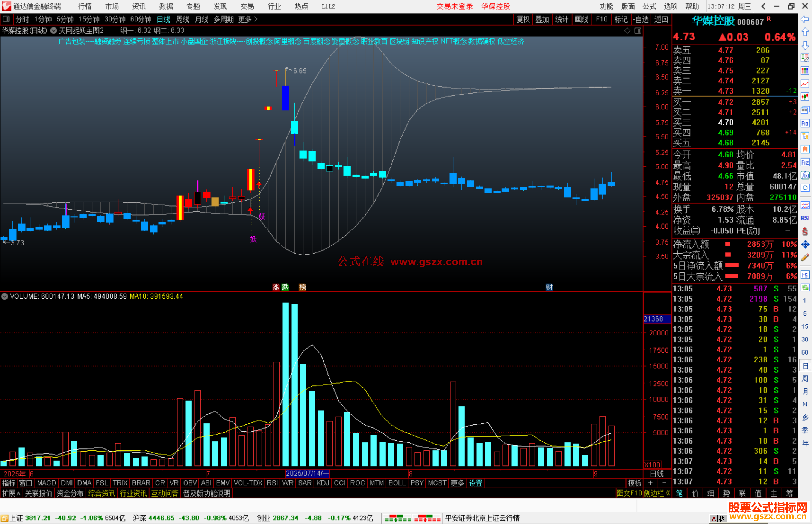
Task: Click the up arrow previous stock icon
Action: 805,32
